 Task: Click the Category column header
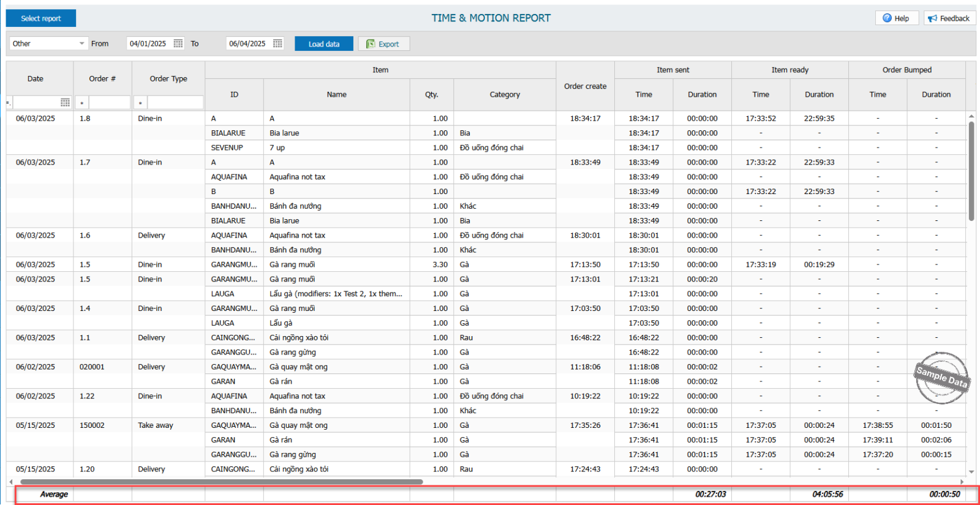pos(505,94)
